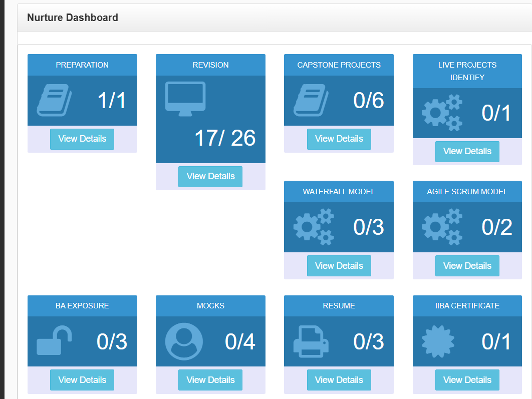Click the book icon in Capstone Projects card
The height and width of the screenshot is (399, 532).
[x=311, y=101]
